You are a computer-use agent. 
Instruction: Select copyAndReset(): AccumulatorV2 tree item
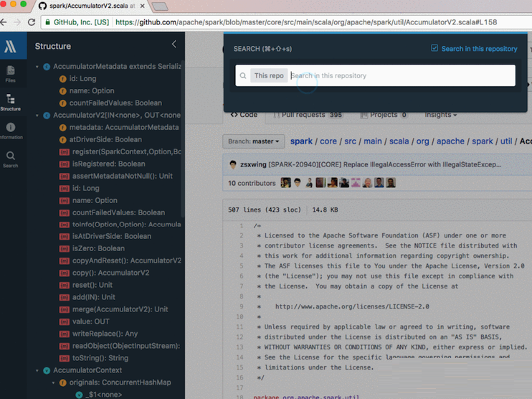(x=127, y=260)
